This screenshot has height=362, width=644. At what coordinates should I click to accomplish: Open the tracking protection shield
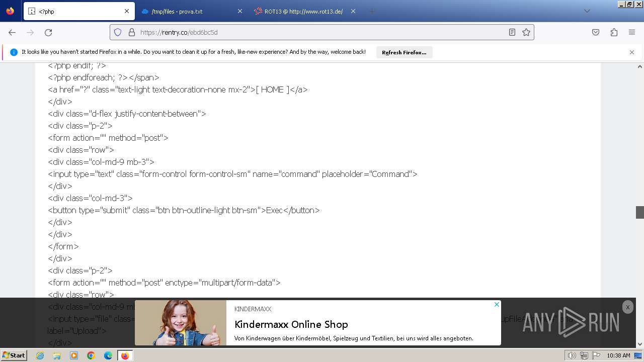tap(118, 32)
